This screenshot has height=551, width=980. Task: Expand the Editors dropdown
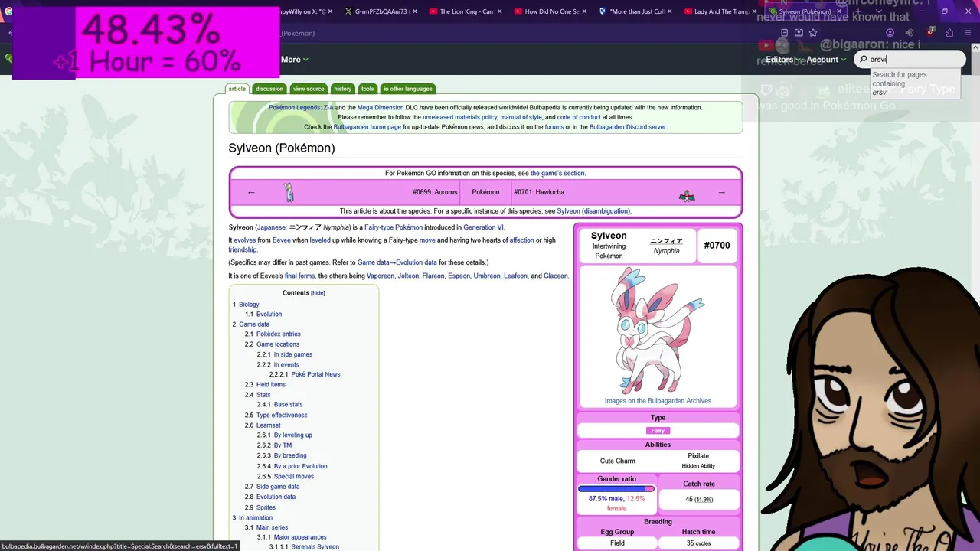click(x=783, y=59)
